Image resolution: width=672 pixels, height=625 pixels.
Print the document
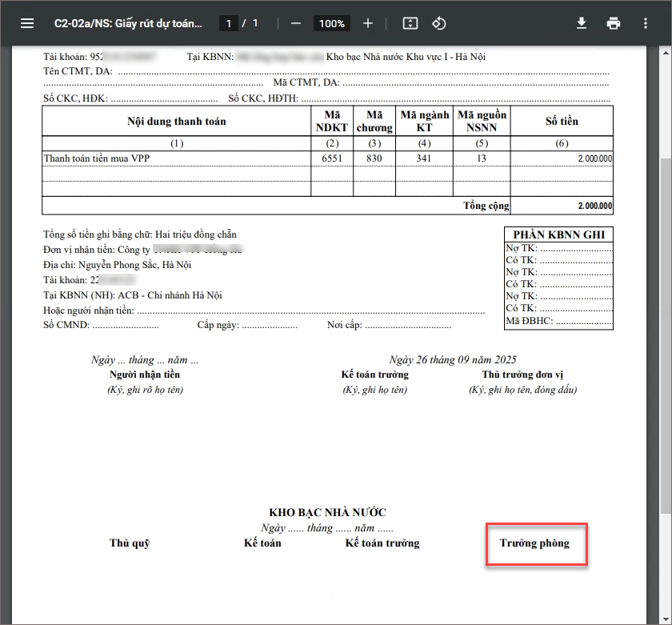[x=614, y=23]
